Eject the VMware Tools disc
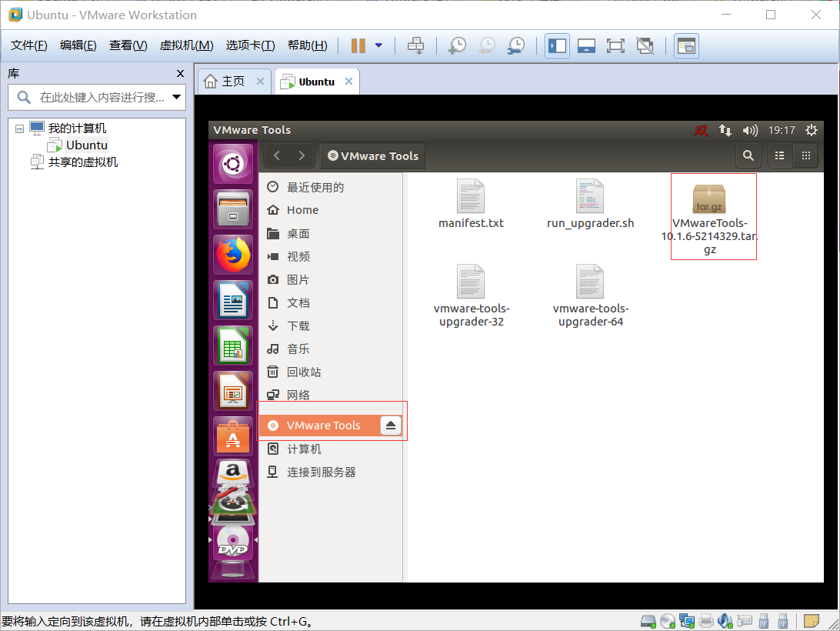 pyautogui.click(x=391, y=426)
